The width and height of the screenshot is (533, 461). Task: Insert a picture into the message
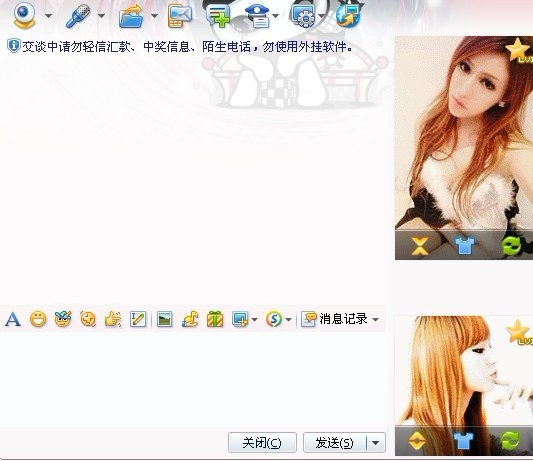(165, 319)
